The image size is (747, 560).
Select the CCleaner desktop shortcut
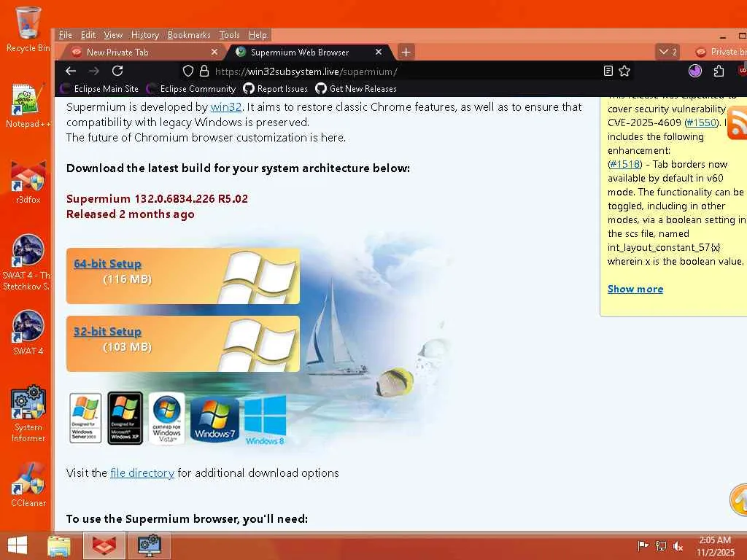coord(28,485)
